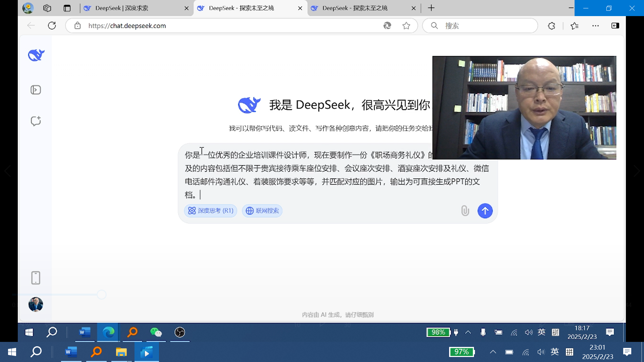644x362 pixels.
Task: Open the favorites list icon
Action: (575, 26)
